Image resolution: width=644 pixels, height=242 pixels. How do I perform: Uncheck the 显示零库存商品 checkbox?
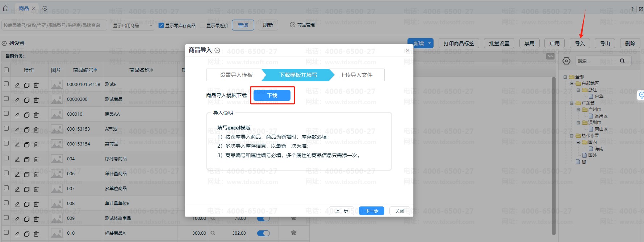[161, 25]
